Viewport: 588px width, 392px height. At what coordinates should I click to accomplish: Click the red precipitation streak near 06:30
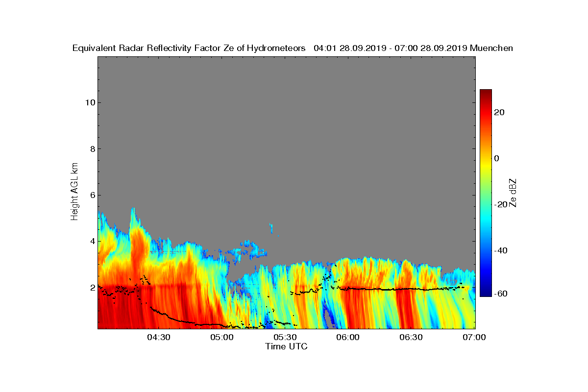[407, 309]
